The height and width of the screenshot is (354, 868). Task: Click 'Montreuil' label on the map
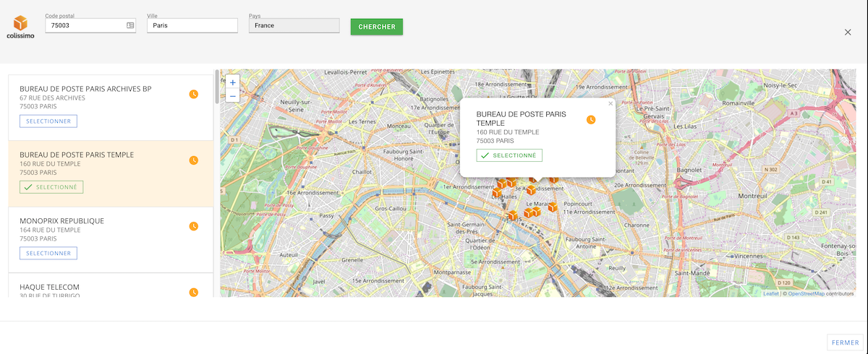click(753, 196)
